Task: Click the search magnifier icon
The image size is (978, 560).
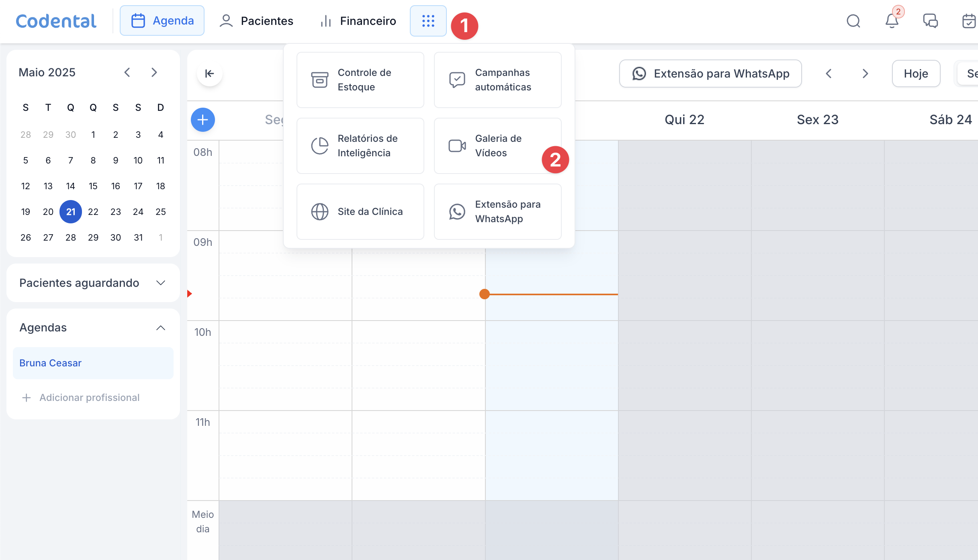Action: [x=853, y=21]
